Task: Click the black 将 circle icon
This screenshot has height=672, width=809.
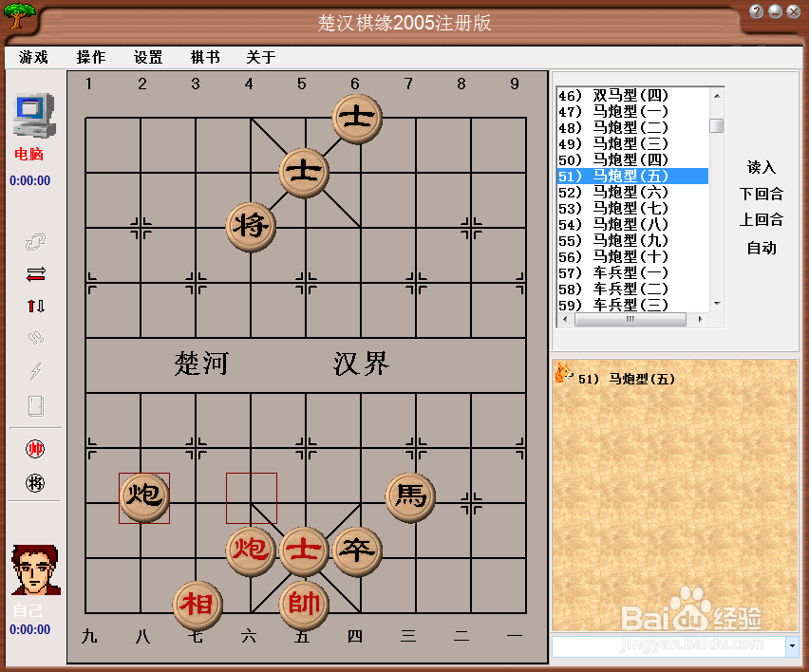Action: pos(35,483)
